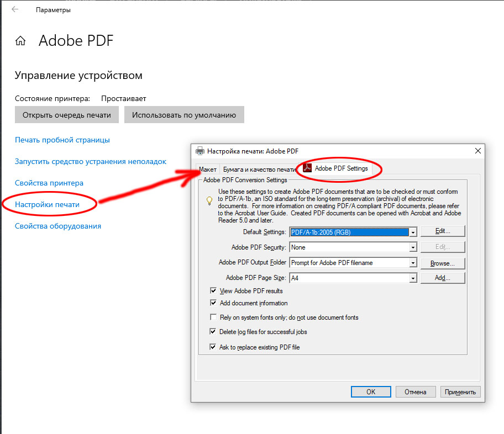Click the home icon beside Adobe PDF
The height and width of the screenshot is (434, 504).
click(20, 41)
